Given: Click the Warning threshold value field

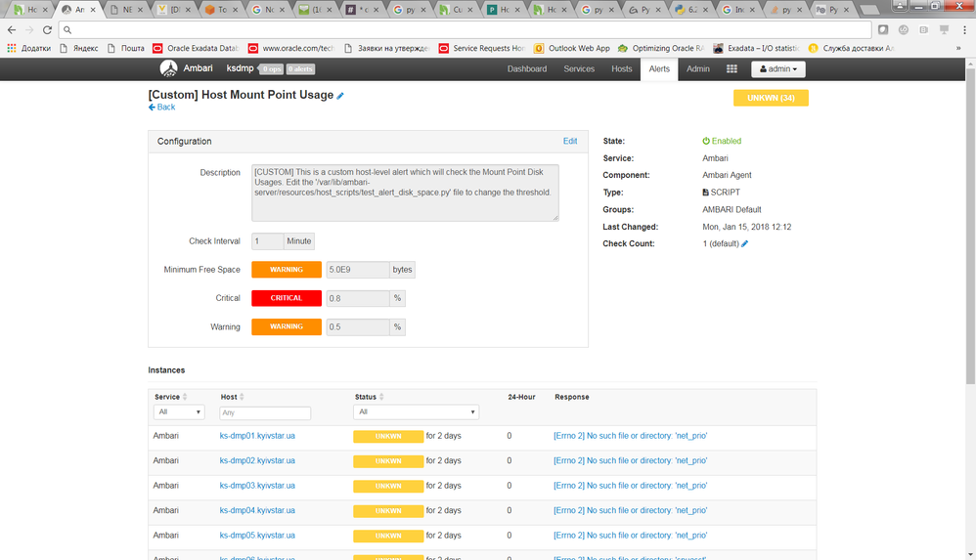Looking at the screenshot, I should [x=358, y=326].
